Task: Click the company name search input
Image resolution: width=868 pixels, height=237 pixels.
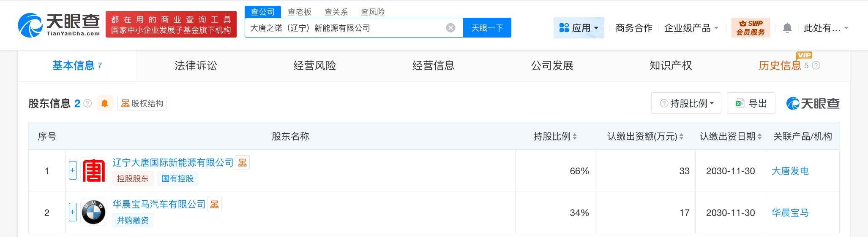Action: click(344, 28)
